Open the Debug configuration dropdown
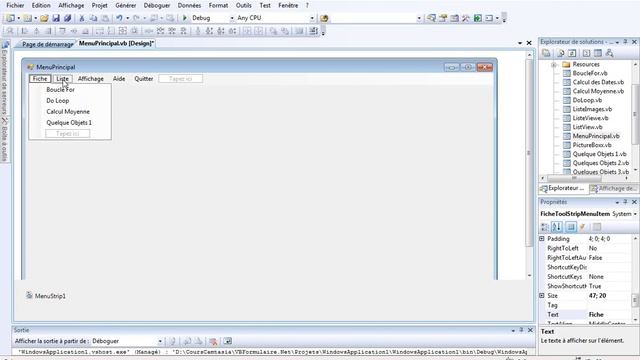 coord(232,18)
